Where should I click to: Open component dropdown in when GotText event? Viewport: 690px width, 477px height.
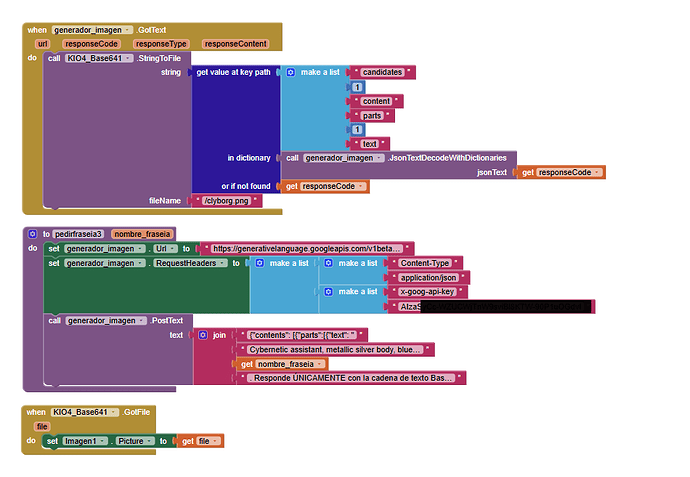point(130,30)
